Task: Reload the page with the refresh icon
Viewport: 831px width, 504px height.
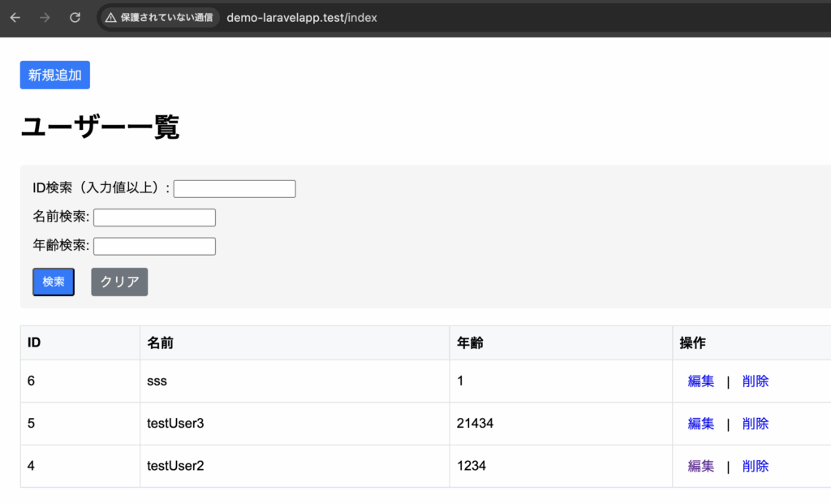Action: pos(75,18)
